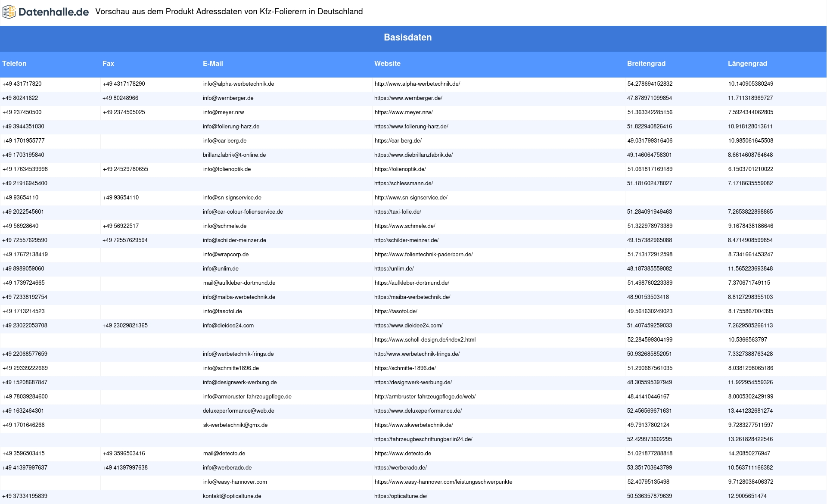Open http://www.sn-signservice.de/ website entry
The width and height of the screenshot is (827, 504).
tap(410, 198)
